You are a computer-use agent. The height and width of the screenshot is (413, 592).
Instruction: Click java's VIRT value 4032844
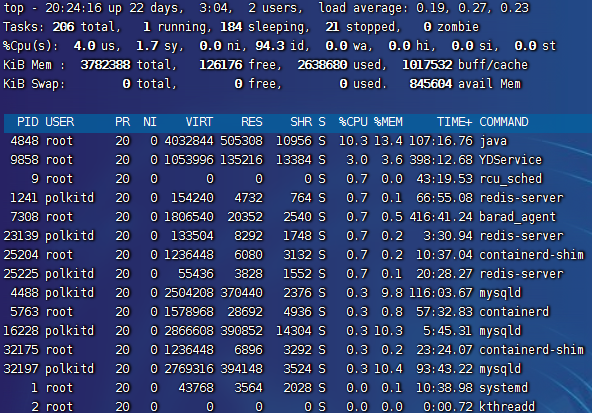pyautogui.click(x=189, y=141)
